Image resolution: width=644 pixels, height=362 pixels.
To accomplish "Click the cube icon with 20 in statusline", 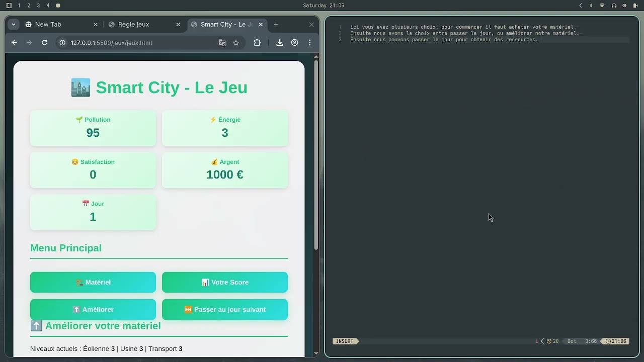I will point(553,341).
